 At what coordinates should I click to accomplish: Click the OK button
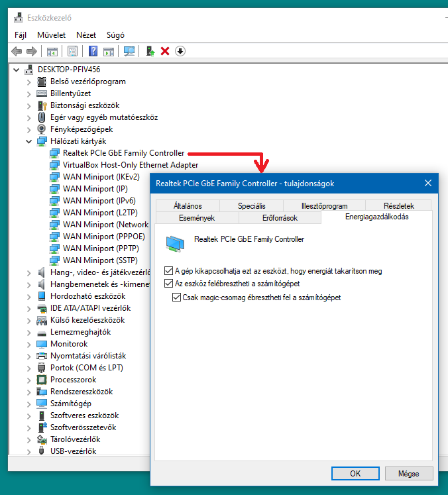pos(355,473)
